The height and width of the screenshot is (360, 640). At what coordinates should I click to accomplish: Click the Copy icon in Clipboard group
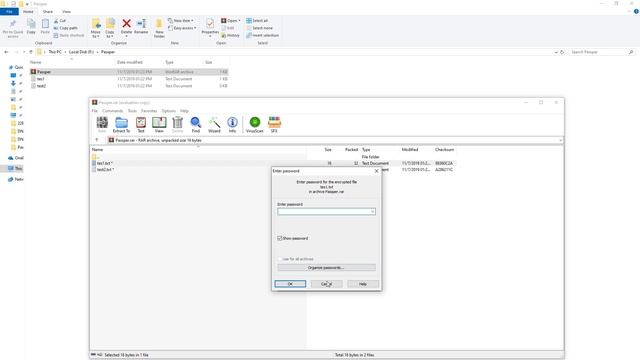click(31, 27)
